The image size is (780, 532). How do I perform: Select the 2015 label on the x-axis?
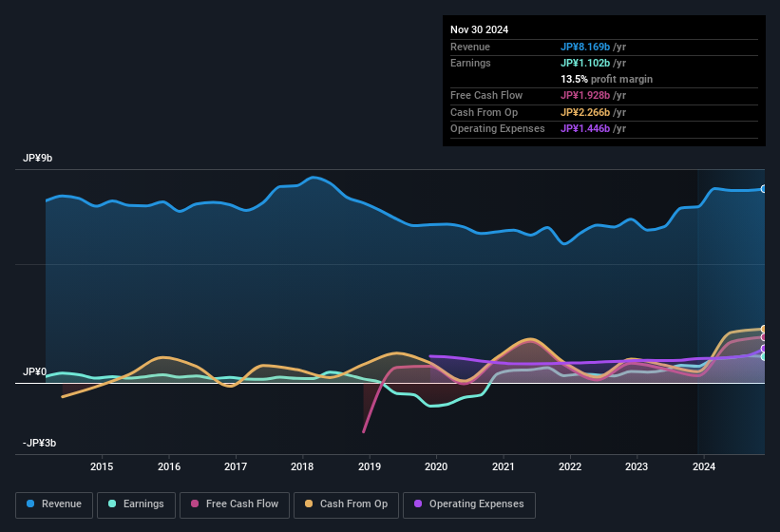point(102,466)
